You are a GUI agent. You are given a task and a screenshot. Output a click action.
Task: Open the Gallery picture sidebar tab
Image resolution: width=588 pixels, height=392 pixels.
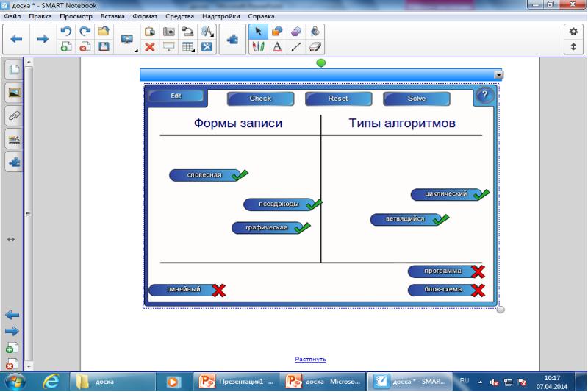tap(13, 93)
